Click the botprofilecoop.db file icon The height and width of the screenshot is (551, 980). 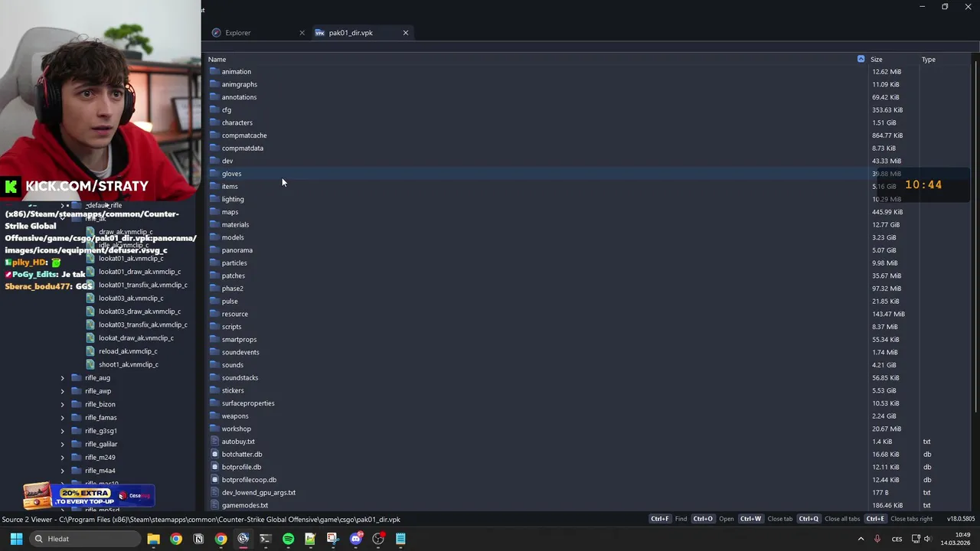[214, 480]
